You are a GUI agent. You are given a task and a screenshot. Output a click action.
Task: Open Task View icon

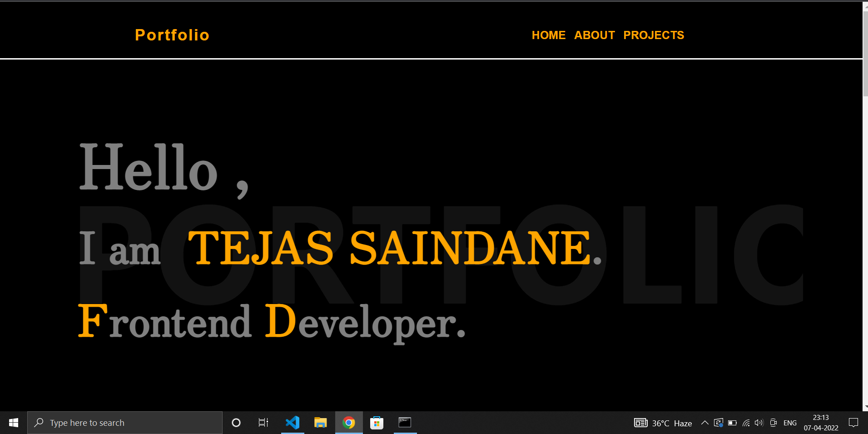pos(263,423)
